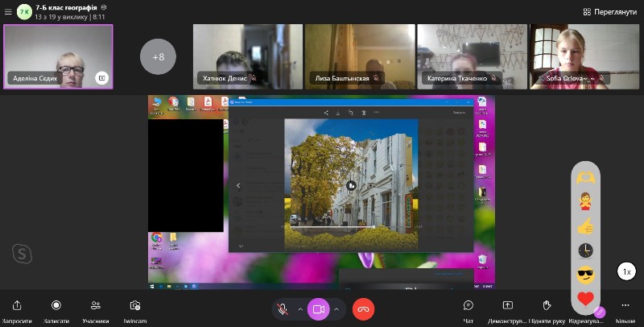The image size is (644, 327).
Task: Send the red heart reaction
Action: point(585,300)
